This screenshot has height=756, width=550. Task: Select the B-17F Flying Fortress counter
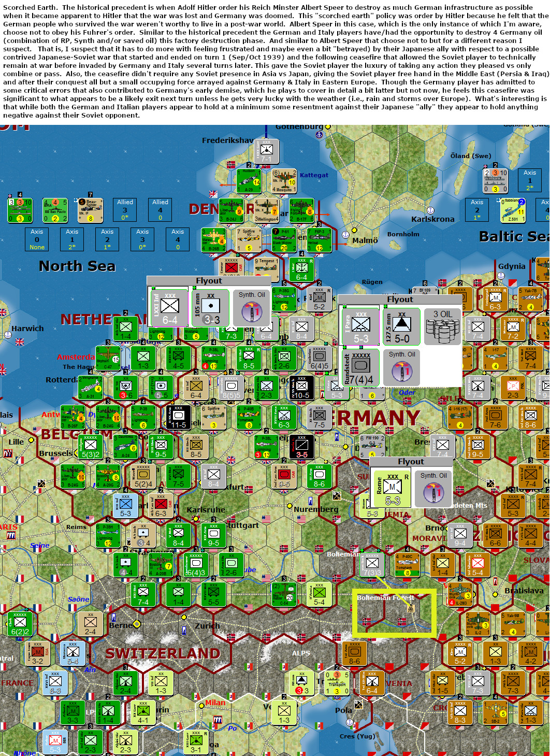coord(301,211)
